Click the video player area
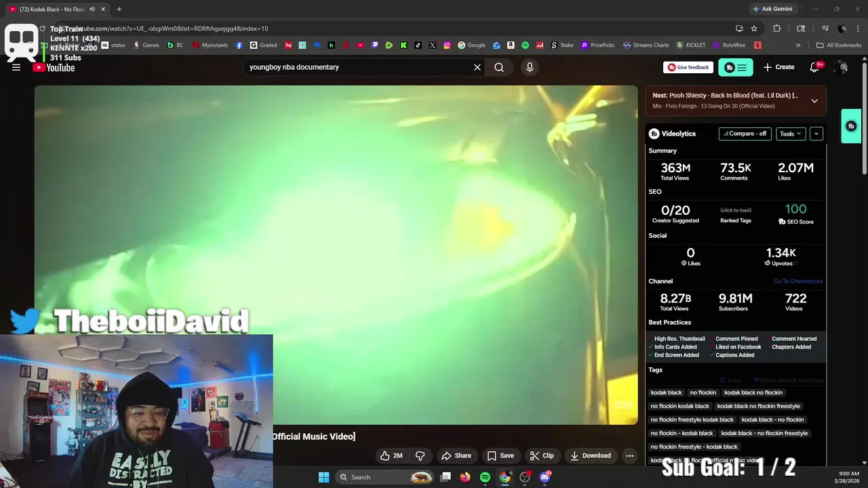This screenshot has height=488, width=868. tap(336, 255)
